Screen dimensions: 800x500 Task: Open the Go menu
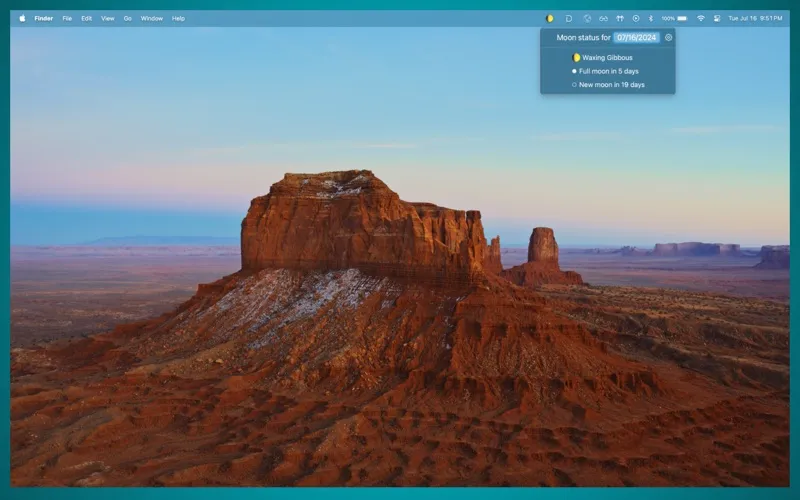128,18
